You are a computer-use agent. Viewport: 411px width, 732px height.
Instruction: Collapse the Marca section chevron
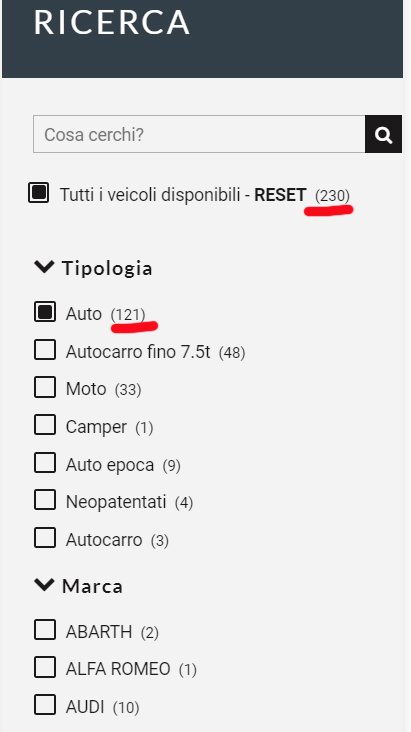tap(44, 584)
